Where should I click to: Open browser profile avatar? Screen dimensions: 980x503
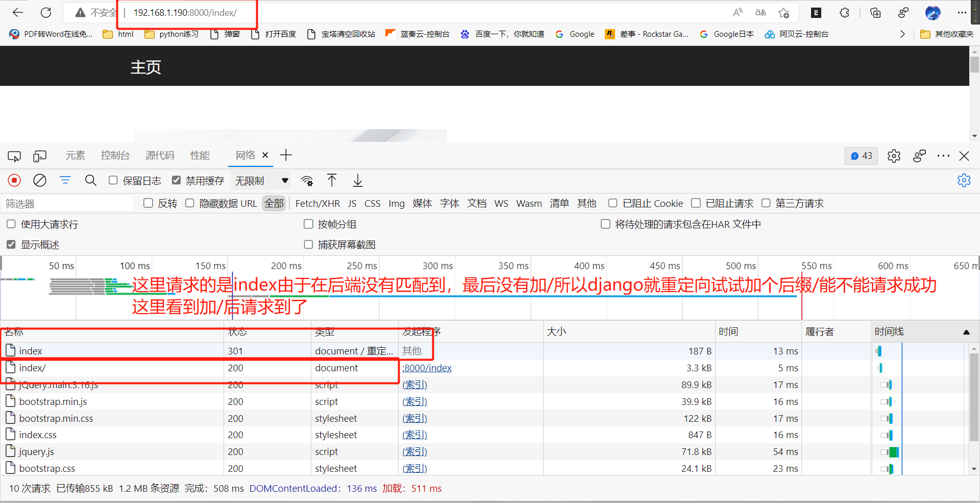[x=933, y=12]
